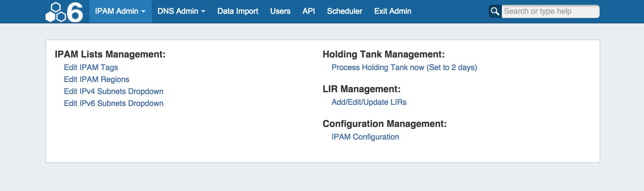Click the hexagon cluster logo icon
The height and width of the screenshot is (191, 644).
pyautogui.click(x=56, y=12)
